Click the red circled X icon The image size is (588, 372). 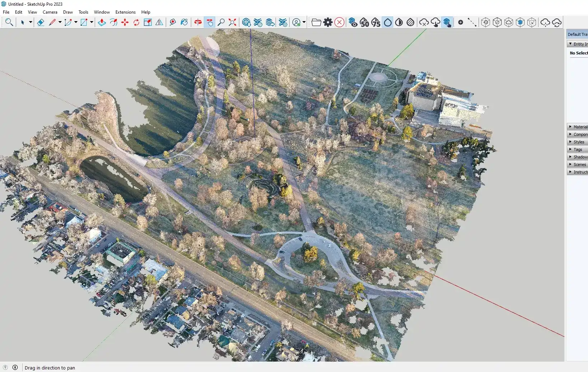coord(339,22)
